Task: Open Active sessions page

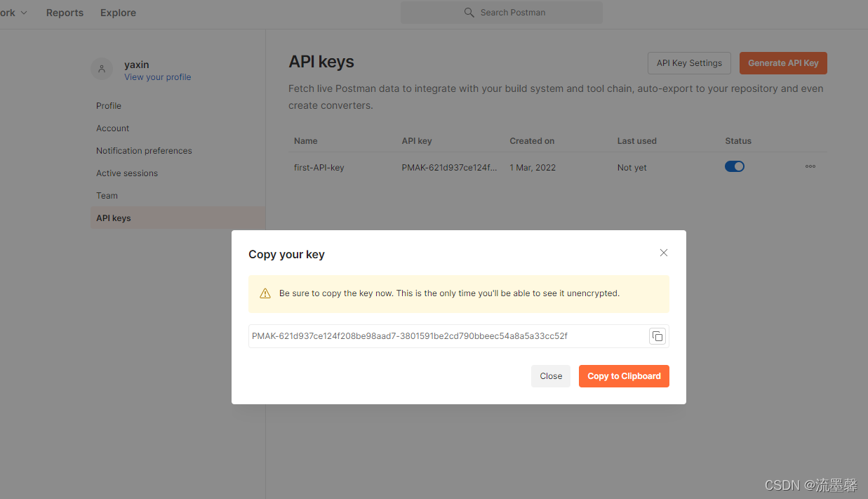Action: (127, 173)
